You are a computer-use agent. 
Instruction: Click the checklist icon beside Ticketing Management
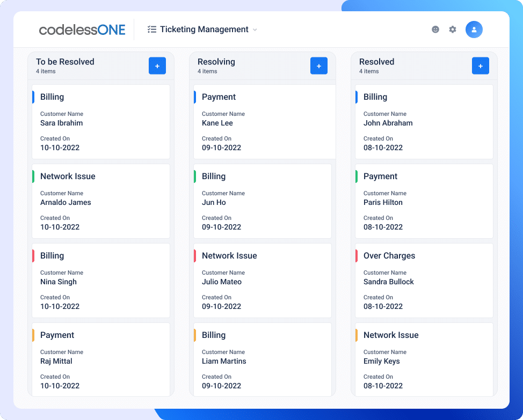(x=152, y=30)
